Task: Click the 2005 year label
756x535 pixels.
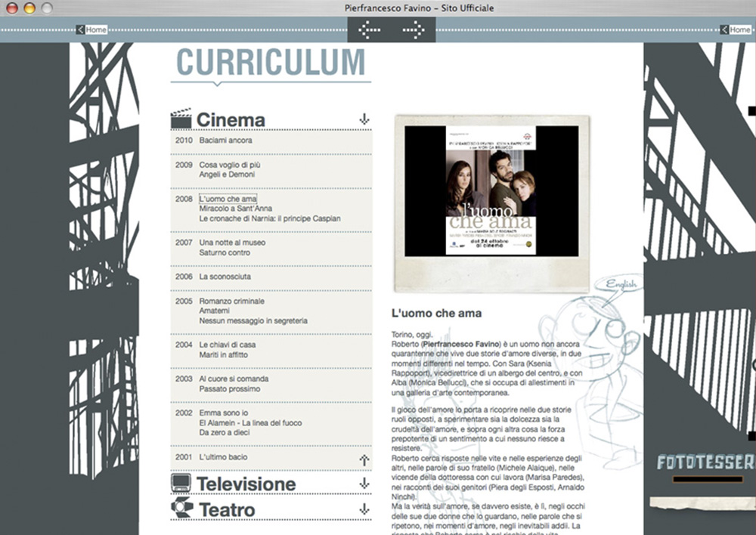Action: pyautogui.click(x=184, y=302)
